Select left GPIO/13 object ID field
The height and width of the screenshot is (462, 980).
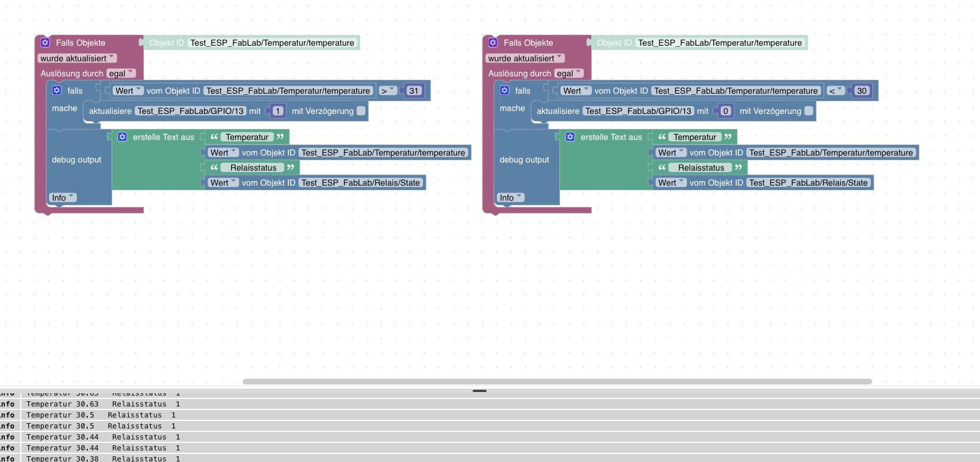191,110
